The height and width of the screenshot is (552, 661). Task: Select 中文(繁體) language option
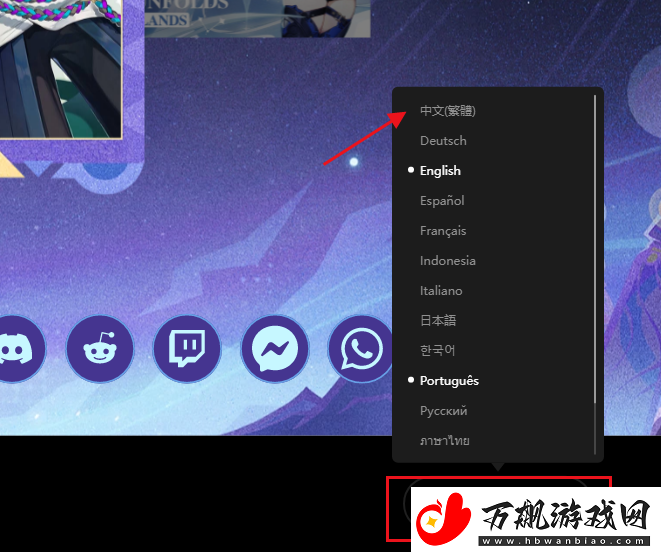[x=448, y=111]
